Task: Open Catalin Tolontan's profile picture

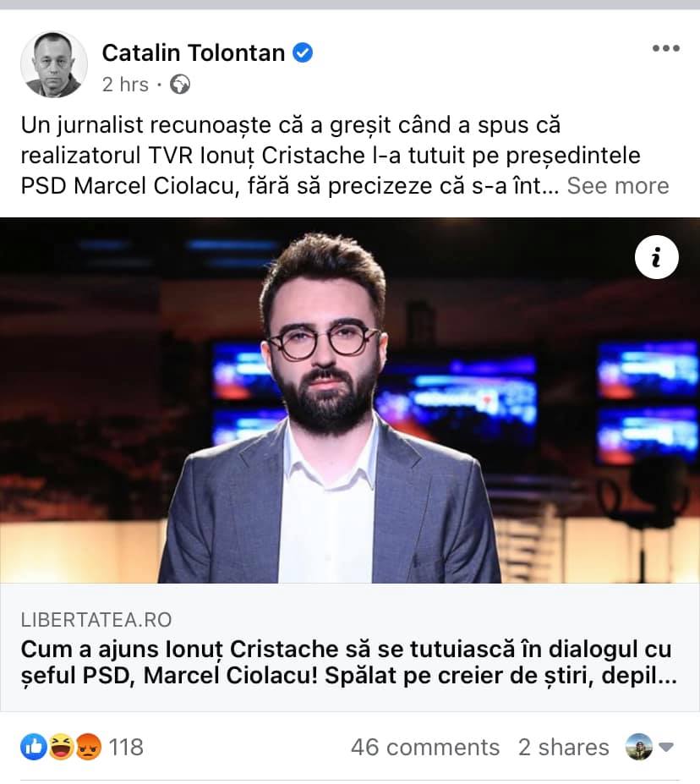Action: [x=54, y=64]
